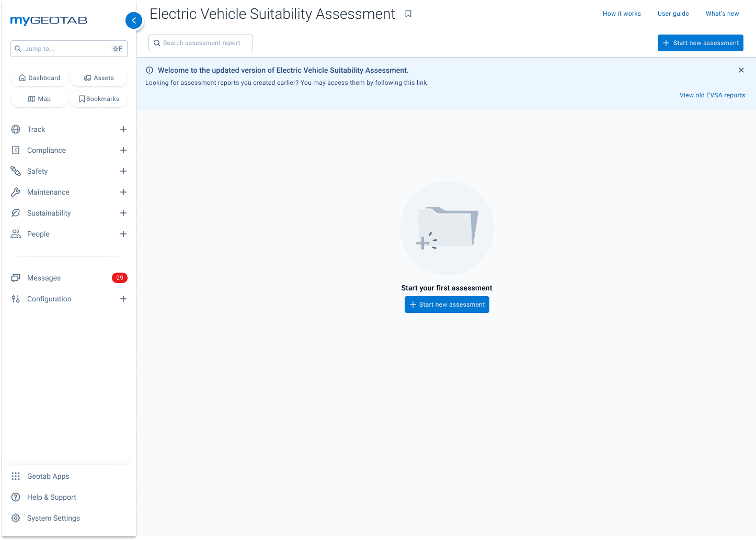Click the Safety seatbelt icon
Screen dimensions: 756x540
(16, 171)
